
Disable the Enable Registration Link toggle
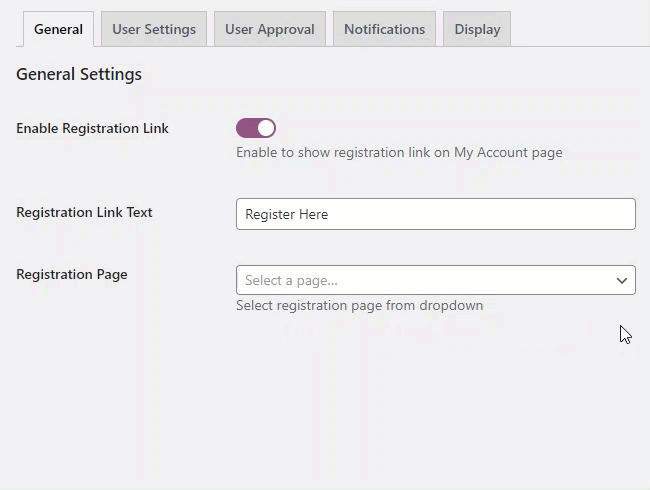coord(256,128)
